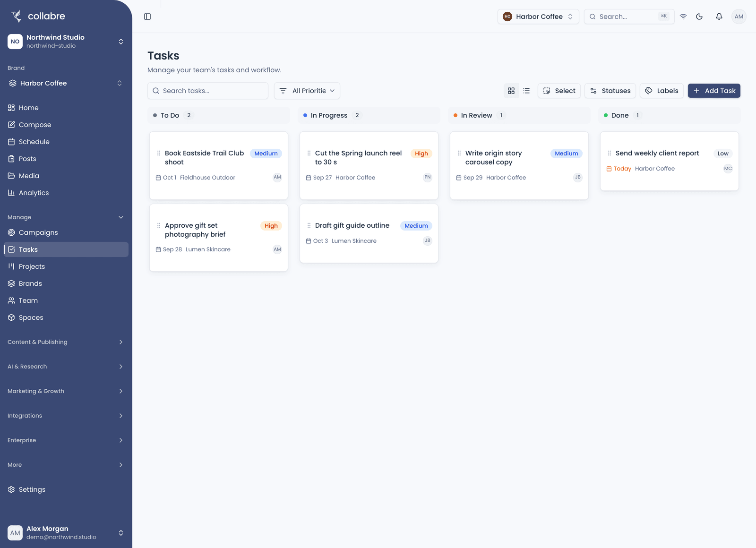This screenshot has width=756, height=548.
Task: Open the notifications bell
Action: [719, 17]
